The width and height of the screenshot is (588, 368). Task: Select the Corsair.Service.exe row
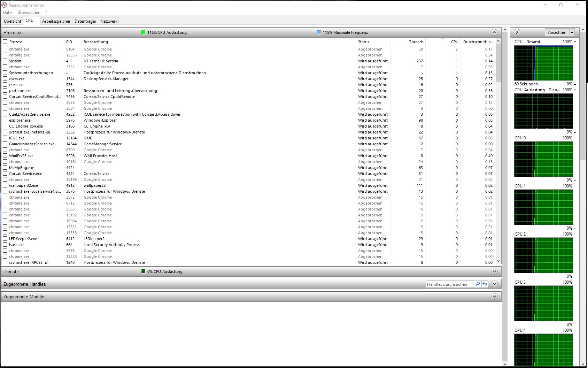(x=248, y=174)
